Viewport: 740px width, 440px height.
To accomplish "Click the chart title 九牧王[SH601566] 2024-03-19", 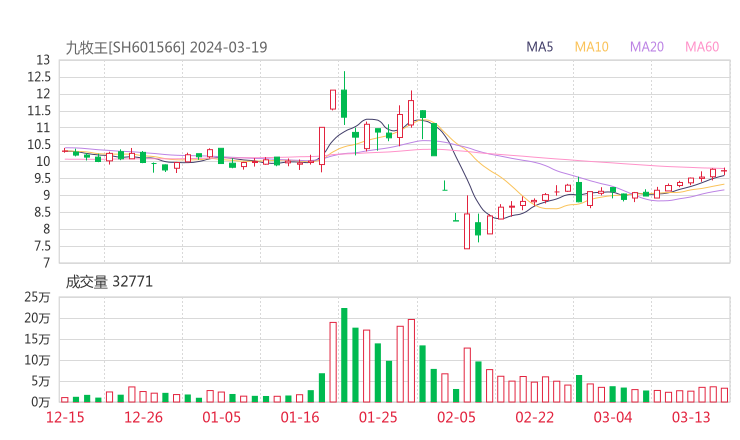I will pyautogui.click(x=166, y=48).
